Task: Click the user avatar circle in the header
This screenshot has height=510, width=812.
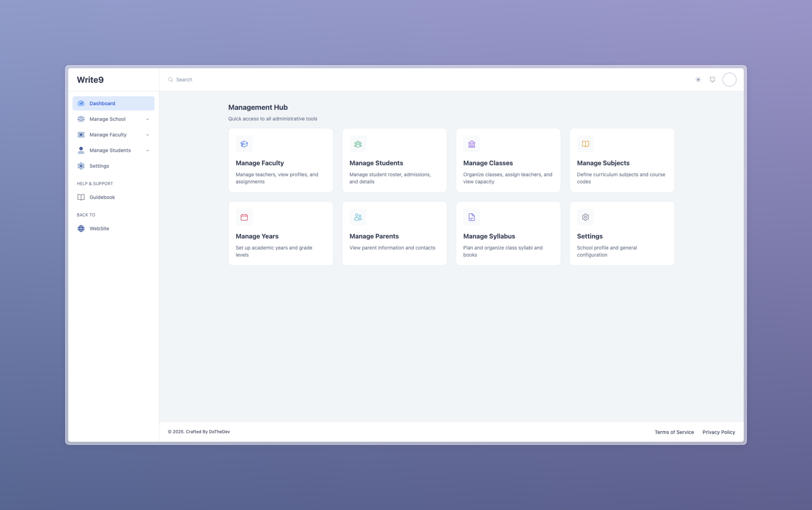Action: 729,80
